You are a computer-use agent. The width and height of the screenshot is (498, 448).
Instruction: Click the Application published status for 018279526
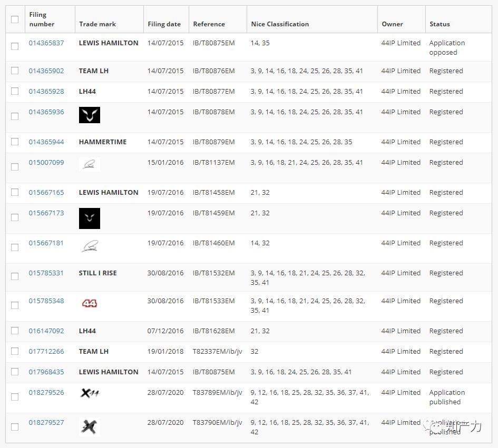coord(447,397)
